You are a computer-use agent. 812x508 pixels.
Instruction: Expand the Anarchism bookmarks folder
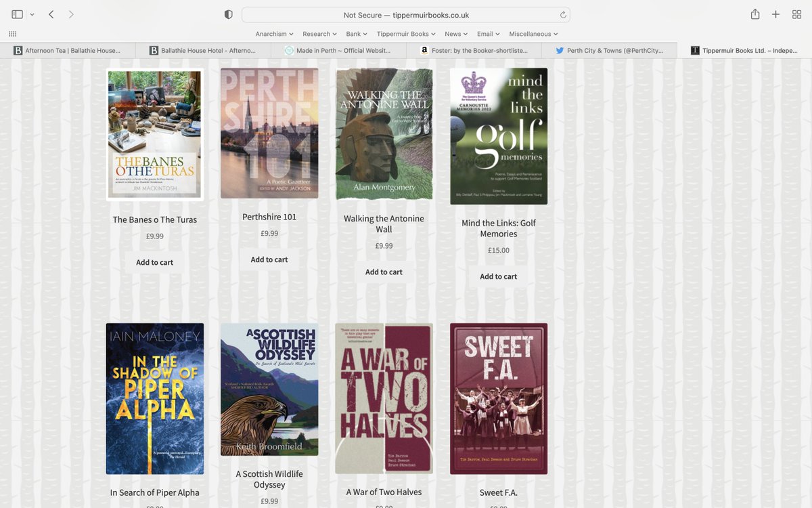(x=275, y=34)
